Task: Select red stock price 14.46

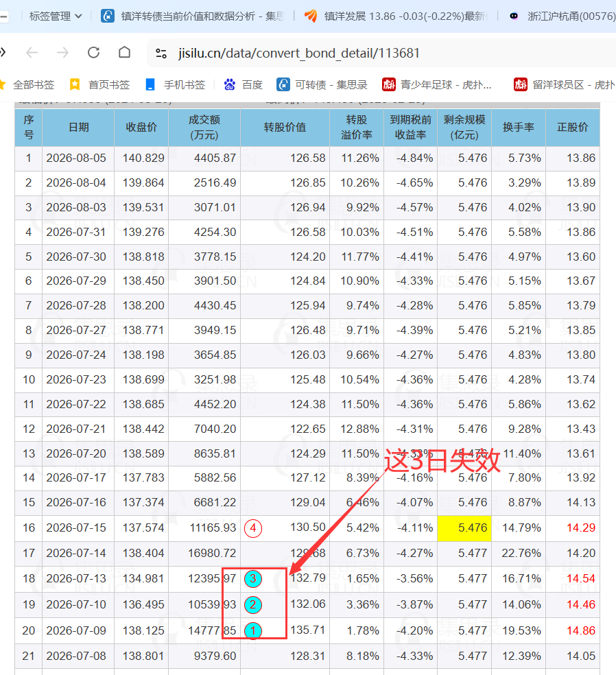Action: click(581, 604)
